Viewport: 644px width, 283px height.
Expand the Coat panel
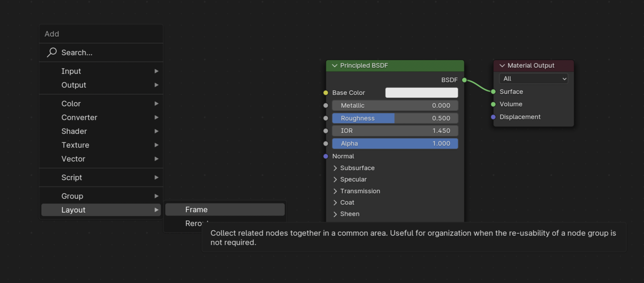pos(335,203)
